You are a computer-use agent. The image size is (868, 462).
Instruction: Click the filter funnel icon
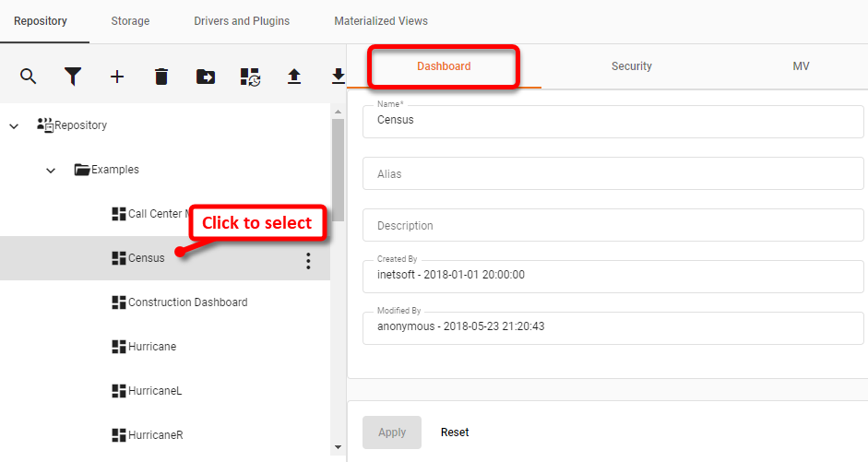pyautogui.click(x=73, y=77)
